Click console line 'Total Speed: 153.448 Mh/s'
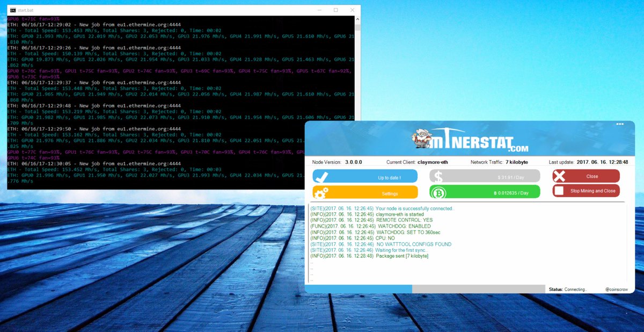The image size is (644, 332). pos(114,88)
